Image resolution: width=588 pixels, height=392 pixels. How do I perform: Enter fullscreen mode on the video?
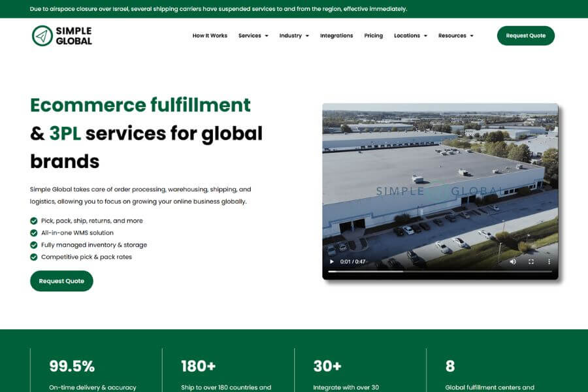click(x=531, y=261)
